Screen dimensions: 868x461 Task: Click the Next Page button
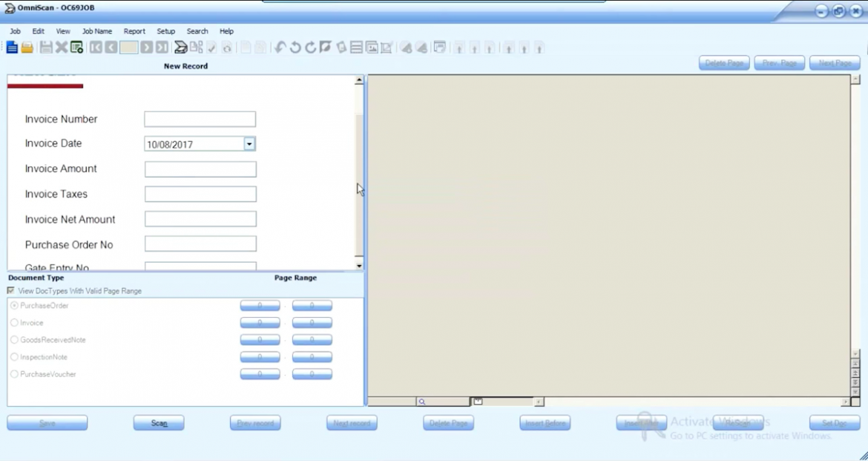(834, 62)
